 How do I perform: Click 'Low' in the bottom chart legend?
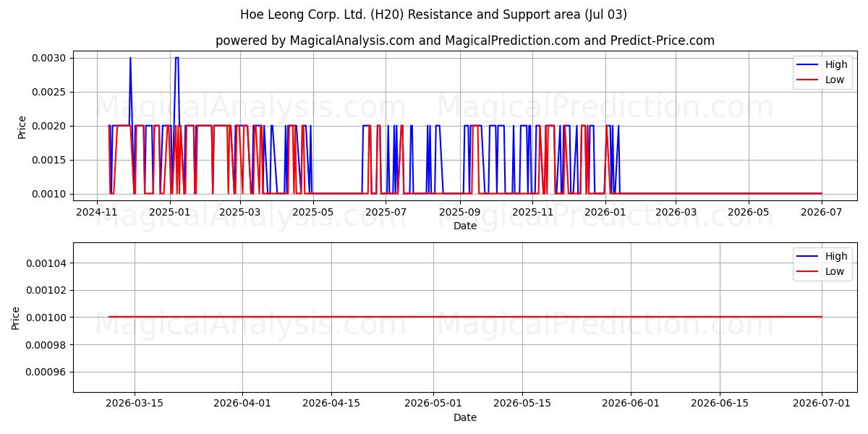coord(835,271)
